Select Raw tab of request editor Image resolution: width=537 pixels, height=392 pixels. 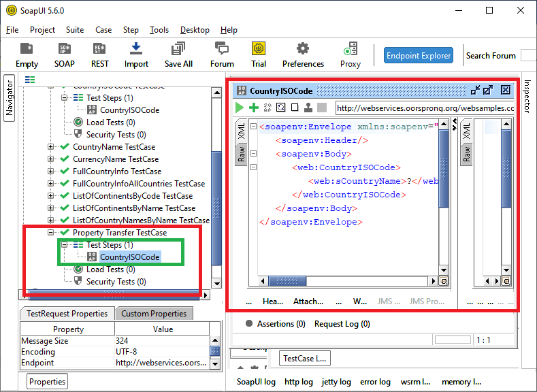coord(242,154)
